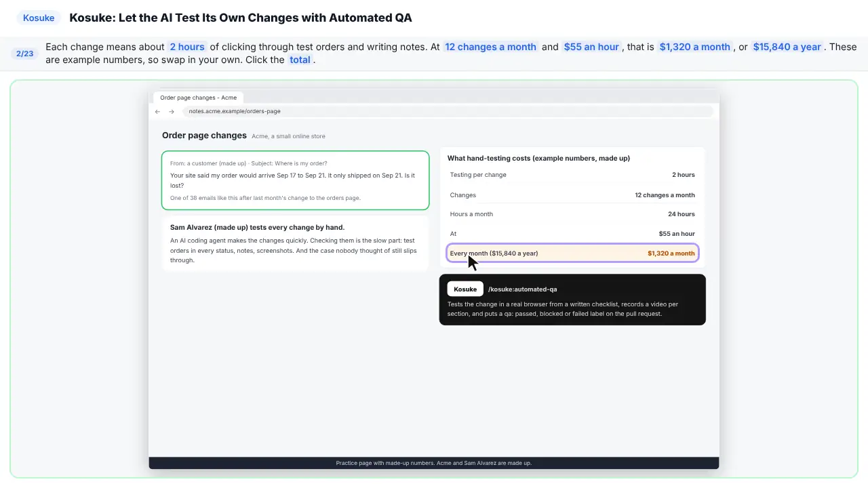Screen dimensions: 868x488
Task: Click the highlighted 'total' word in the instructions
Action: (300, 60)
